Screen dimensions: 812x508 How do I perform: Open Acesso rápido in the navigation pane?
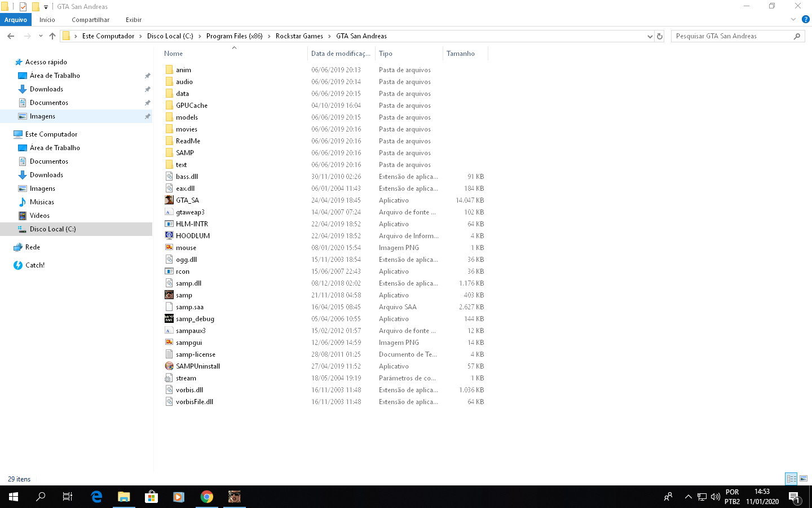(46, 62)
